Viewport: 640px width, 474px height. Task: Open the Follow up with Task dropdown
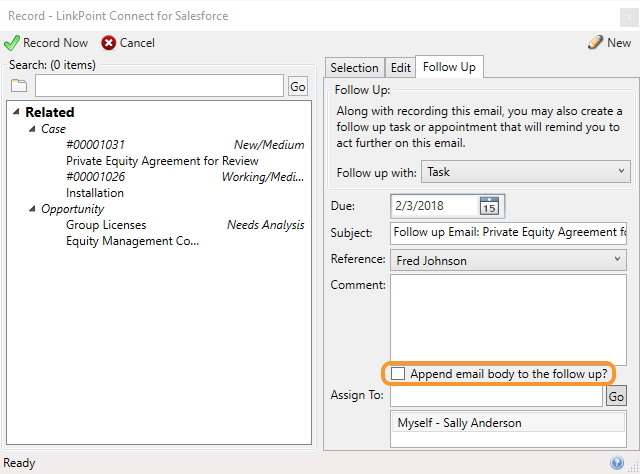click(526, 172)
